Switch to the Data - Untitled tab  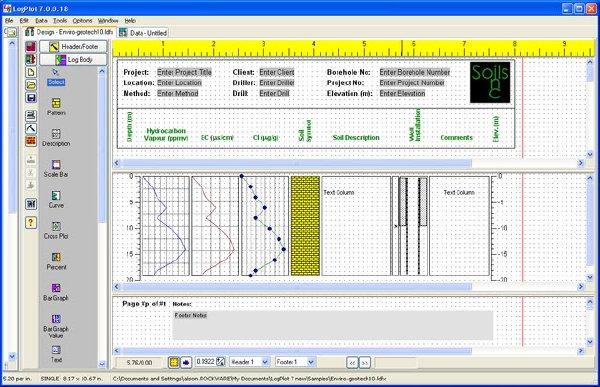(x=143, y=33)
